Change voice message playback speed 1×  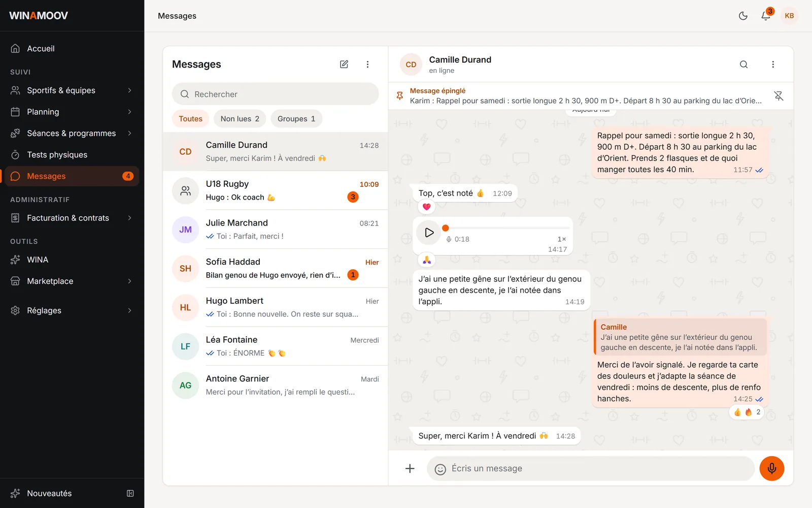(561, 239)
